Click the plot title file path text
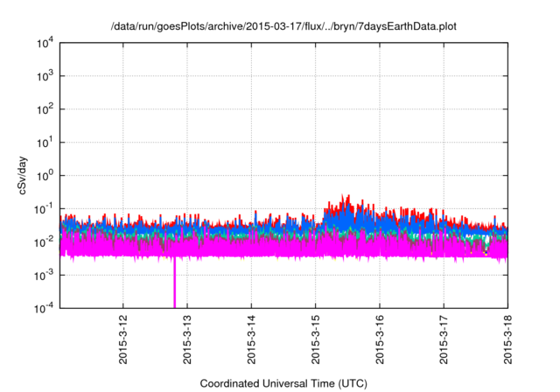The image size is (560, 392). (283, 26)
